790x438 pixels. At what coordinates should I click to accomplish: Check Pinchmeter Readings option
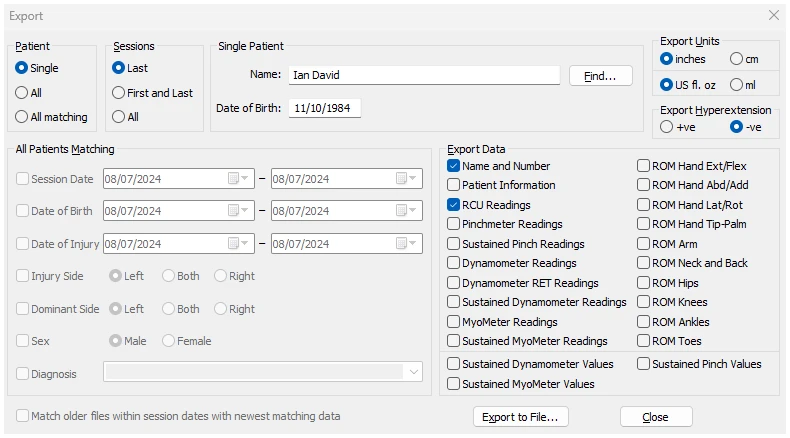pos(454,224)
